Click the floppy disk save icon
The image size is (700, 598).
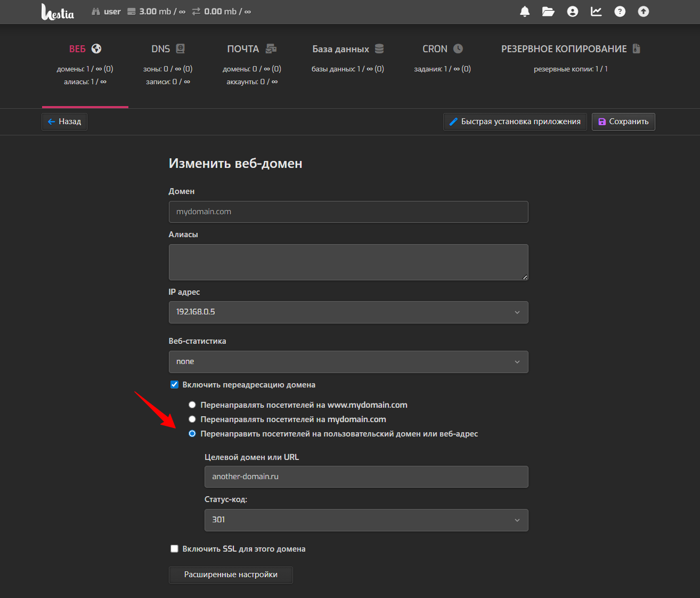coord(602,122)
